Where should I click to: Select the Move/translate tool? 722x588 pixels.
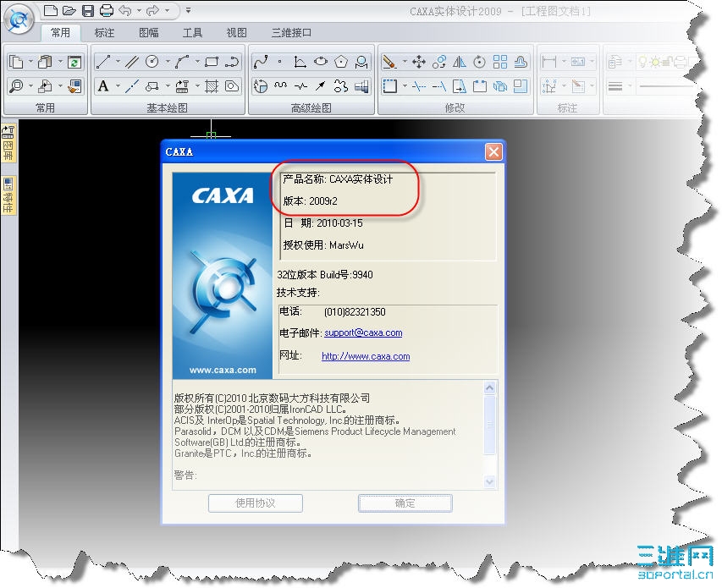pyautogui.click(x=419, y=61)
